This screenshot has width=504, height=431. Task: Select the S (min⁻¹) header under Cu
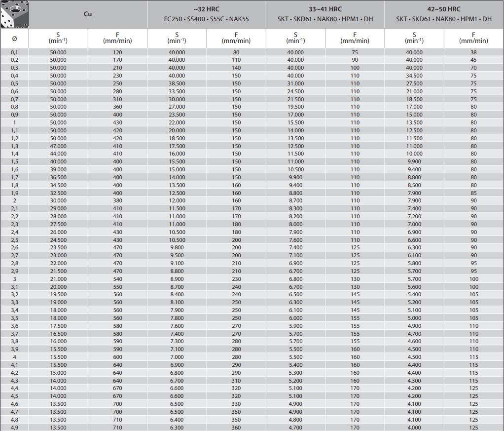[58, 38]
